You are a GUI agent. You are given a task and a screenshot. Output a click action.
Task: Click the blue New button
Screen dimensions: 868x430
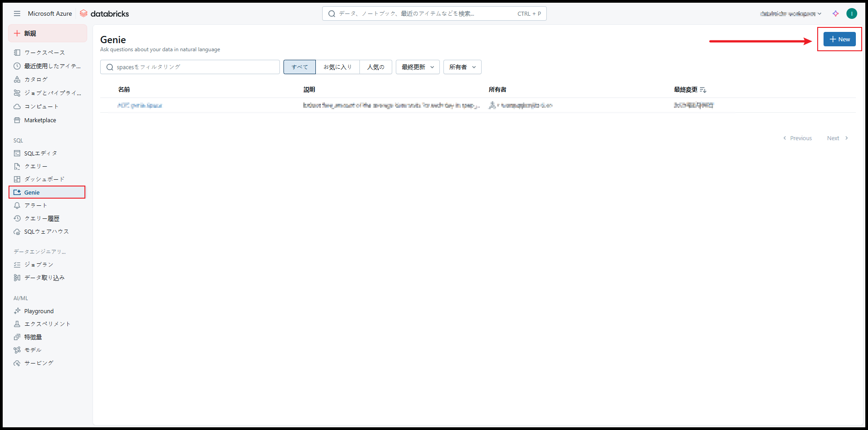tap(840, 39)
